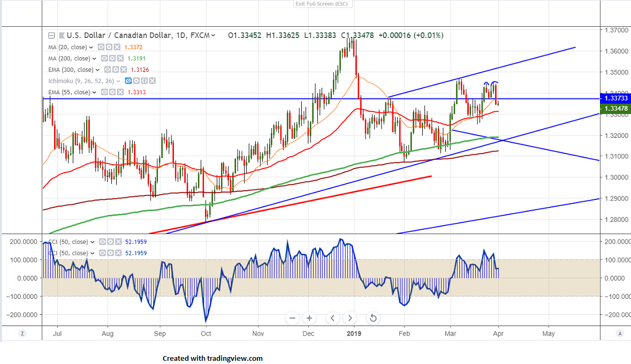Click the EMA 55 value 1.3313

point(136,92)
